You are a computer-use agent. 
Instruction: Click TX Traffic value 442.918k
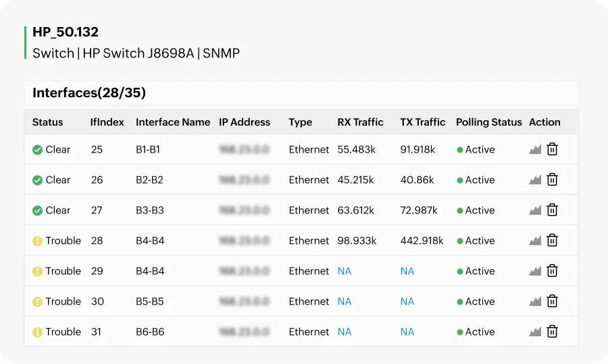(x=422, y=240)
